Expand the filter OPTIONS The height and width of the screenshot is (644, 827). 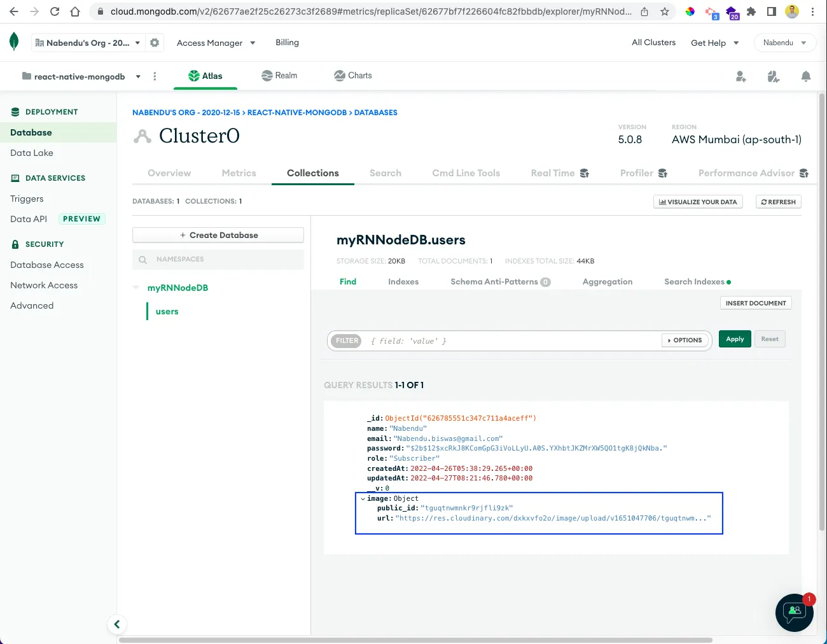click(x=686, y=340)
